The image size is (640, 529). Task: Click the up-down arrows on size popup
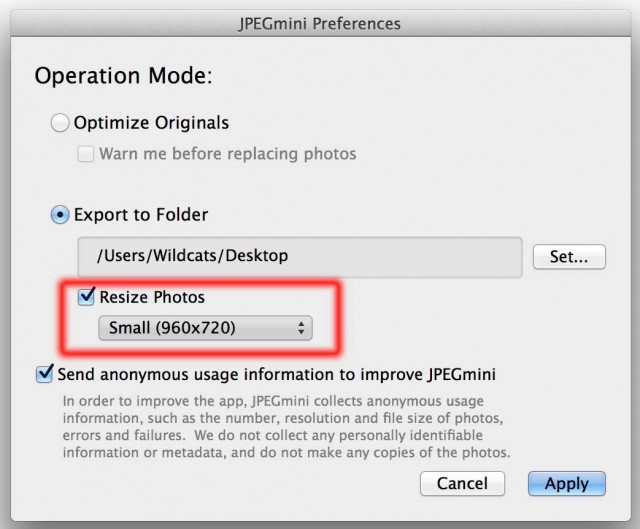(x=302, y=328)
